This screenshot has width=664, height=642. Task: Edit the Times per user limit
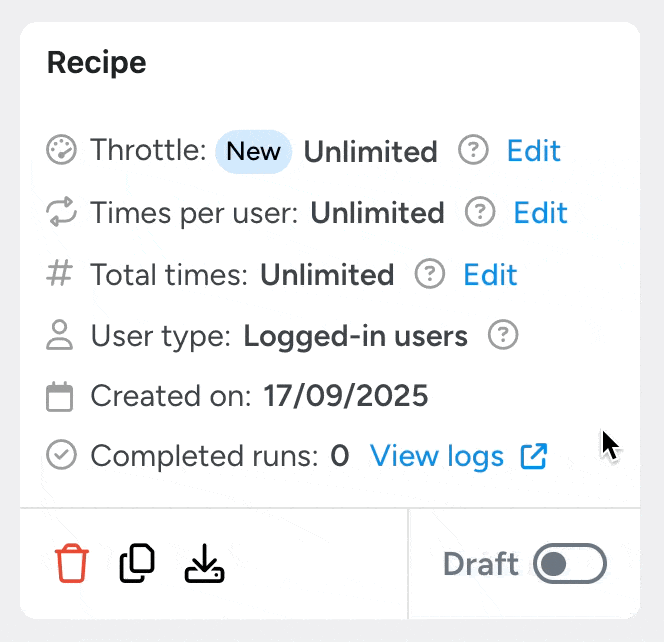tap(540, 212)
